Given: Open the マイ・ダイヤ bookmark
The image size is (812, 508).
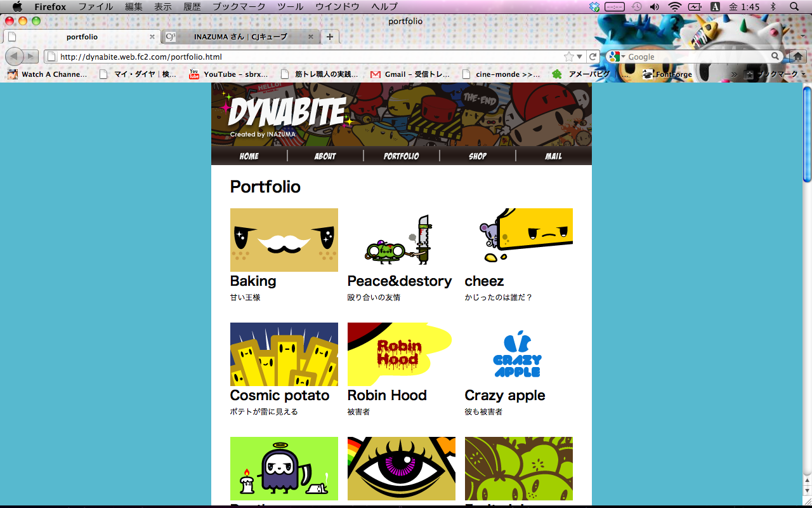Looking at the screenshot, I should tap(138, 74).
